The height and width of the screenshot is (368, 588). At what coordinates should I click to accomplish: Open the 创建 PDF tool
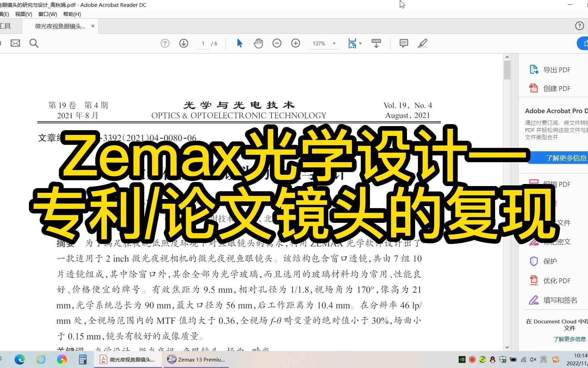click(550, 88)
